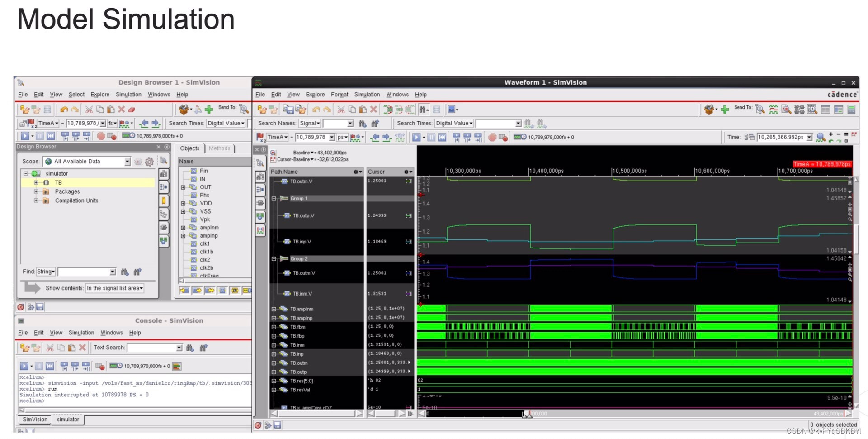Expand the TB node in the design tree
This screenshot has height=439, width=868.
36,182
